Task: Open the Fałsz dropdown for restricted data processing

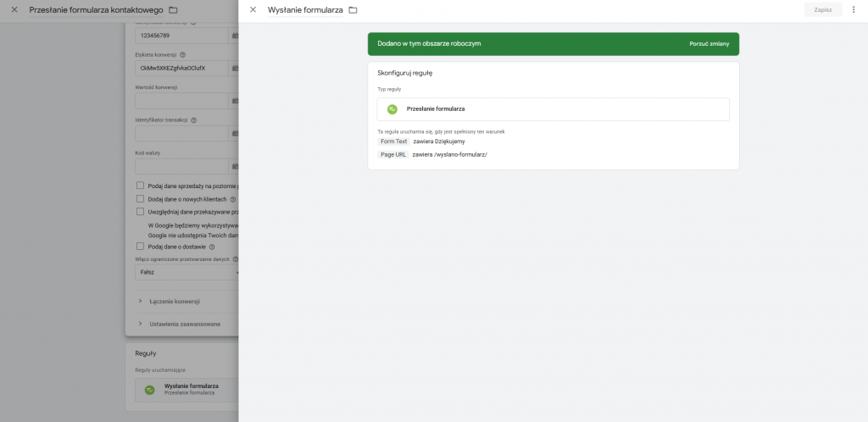Action: pos(186,272)
